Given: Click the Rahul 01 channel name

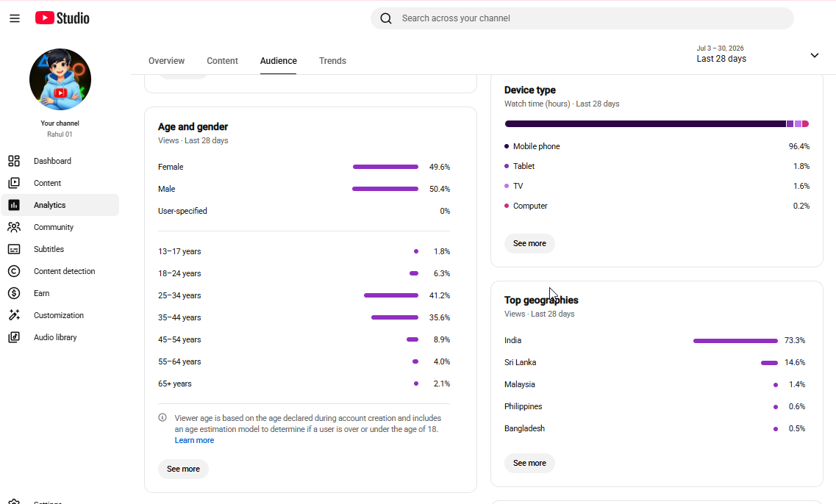Looking at the screenshot, I should 60,134.
